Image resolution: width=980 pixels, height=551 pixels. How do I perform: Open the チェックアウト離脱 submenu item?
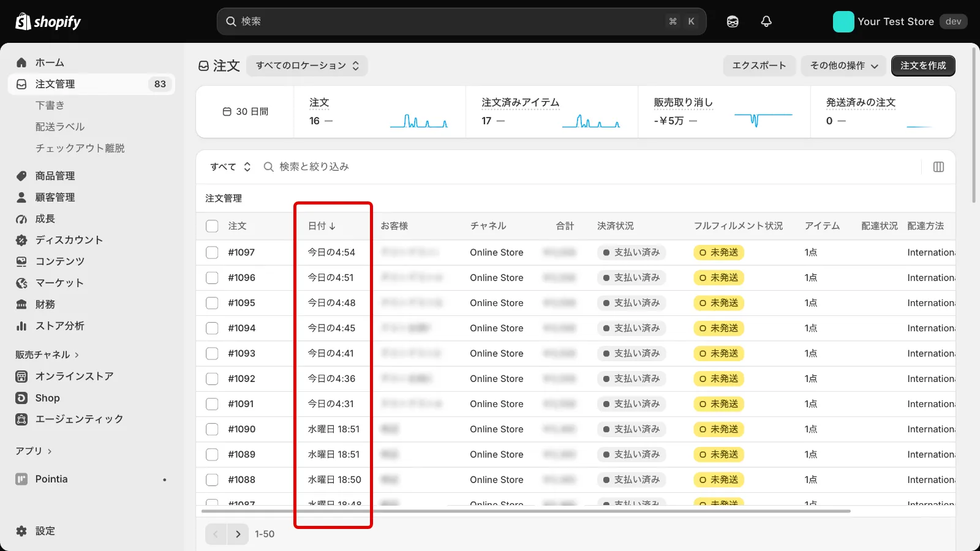tap(80, 148)
